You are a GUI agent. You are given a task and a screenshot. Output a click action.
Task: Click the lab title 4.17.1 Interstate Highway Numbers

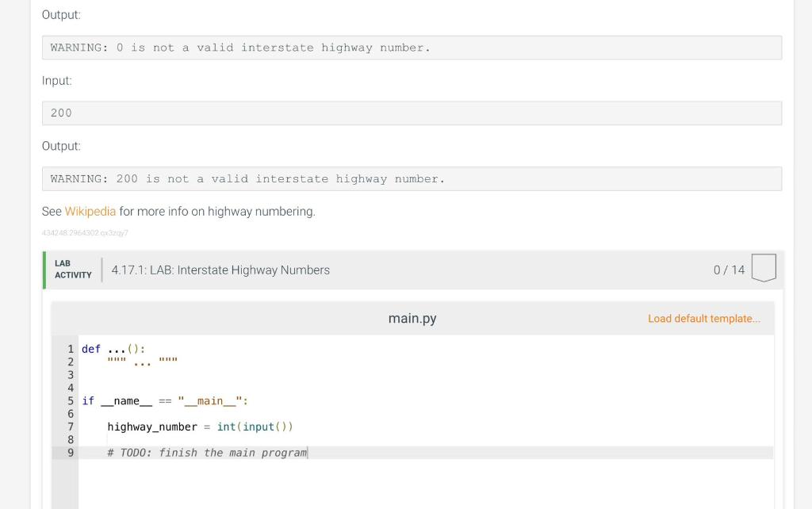pyautogui.click(x=220, y=270)
